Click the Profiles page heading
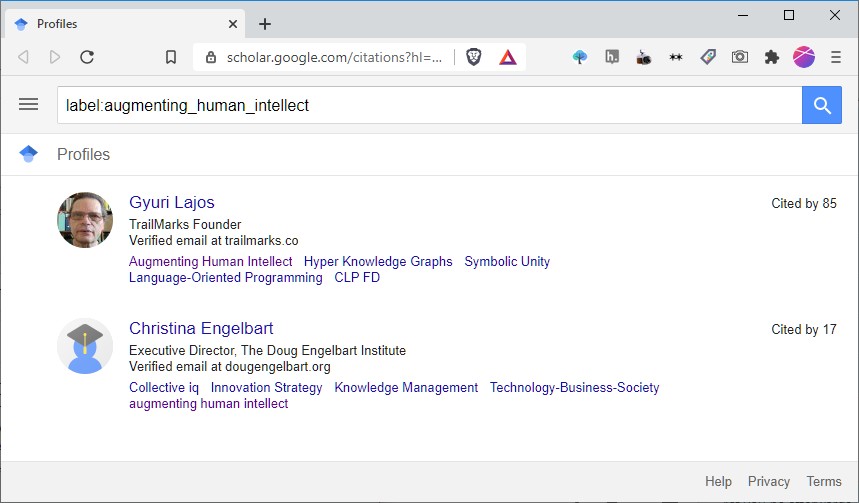This screenshot has height=503, width=859. (83, 154)
